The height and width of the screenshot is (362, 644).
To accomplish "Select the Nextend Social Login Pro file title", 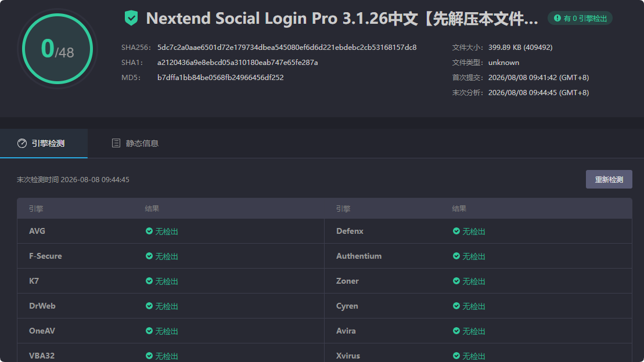I will click(342, 19).
